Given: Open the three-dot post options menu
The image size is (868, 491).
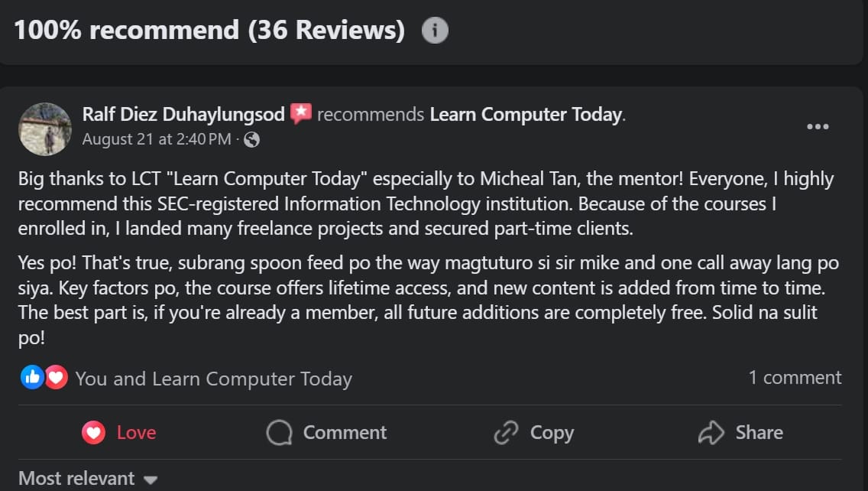Looking at the screenshot, I should point(817,127).
